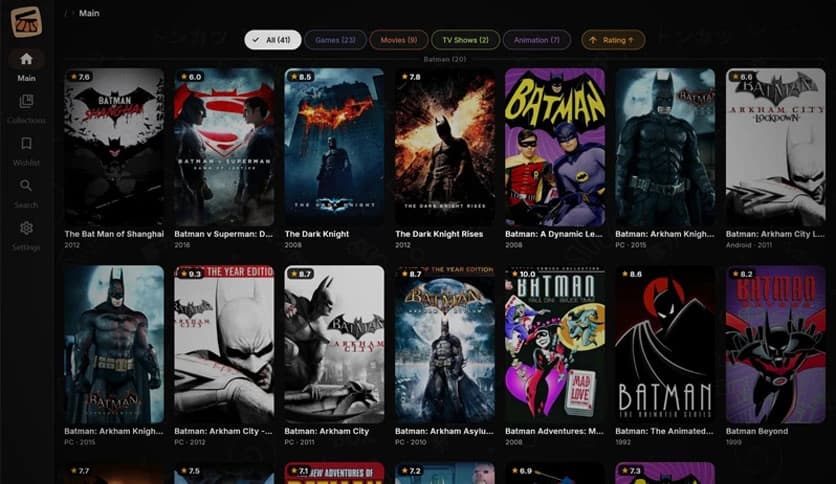
Task: Open the Wishlist bookmark icon
Action: (x=26, y=143)
